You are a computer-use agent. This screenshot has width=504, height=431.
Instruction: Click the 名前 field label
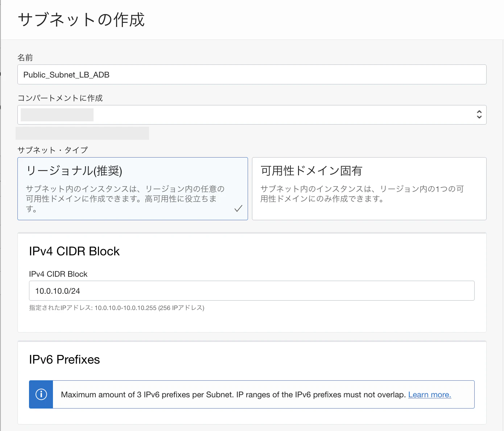tap(25, 58)
